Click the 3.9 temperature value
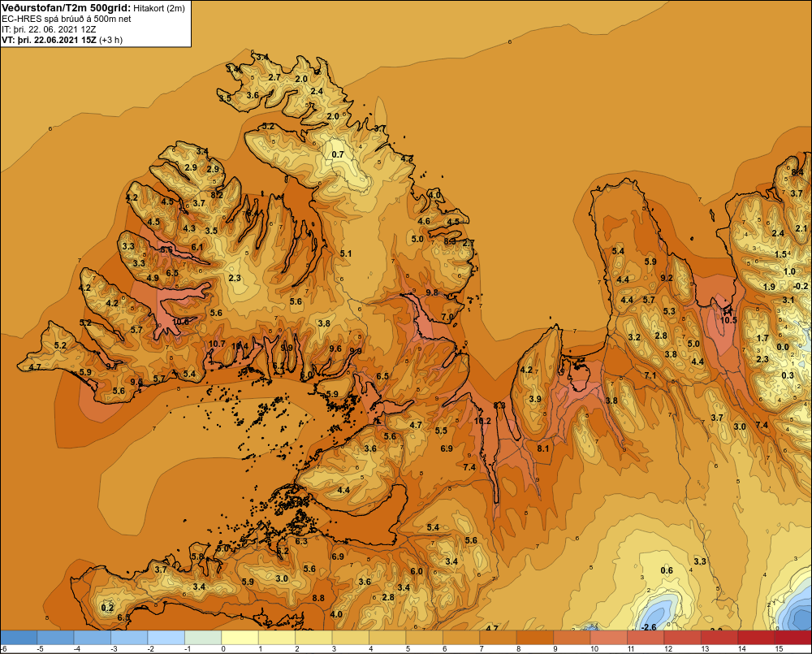This screenshot has width=812, height=654. 535,399
